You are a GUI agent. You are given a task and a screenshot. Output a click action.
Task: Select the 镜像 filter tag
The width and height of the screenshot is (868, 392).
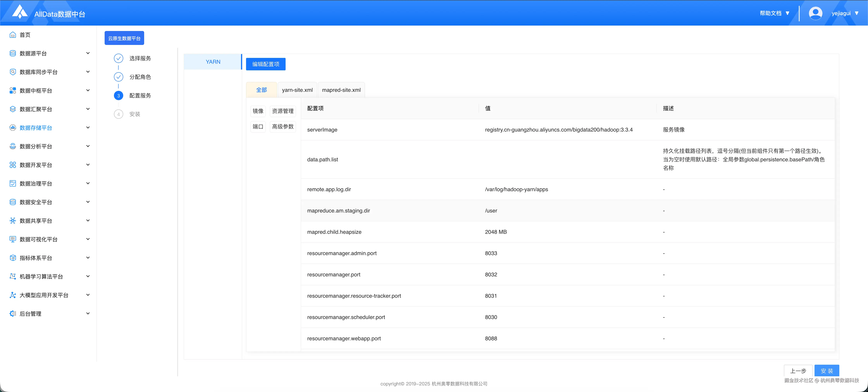(x=258, y=111)
